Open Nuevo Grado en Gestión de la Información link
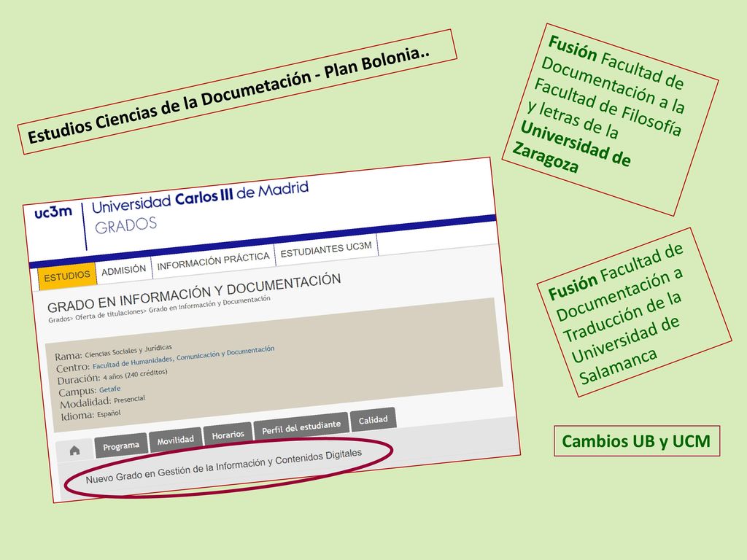747x560 pixels. (x=223, y=466)
